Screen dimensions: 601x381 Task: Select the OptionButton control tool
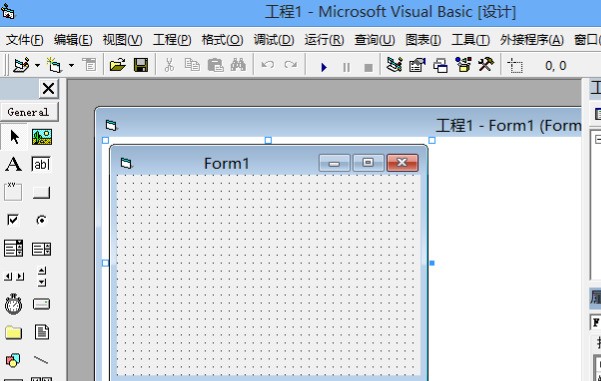41,220
